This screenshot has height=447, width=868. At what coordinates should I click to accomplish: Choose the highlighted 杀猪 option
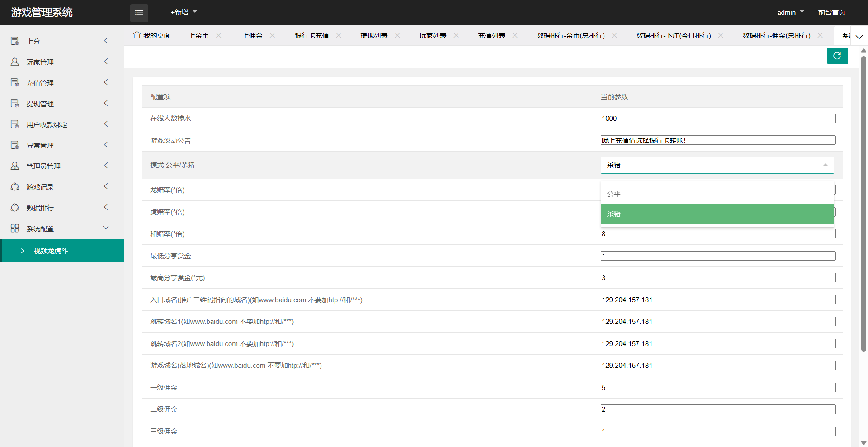tap(717, 214)
